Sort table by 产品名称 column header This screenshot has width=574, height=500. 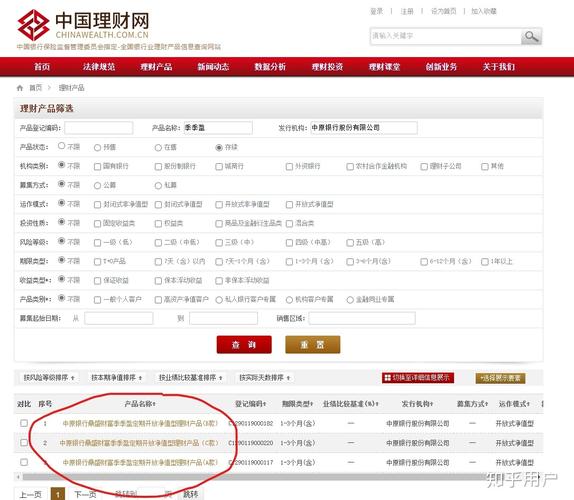pos(140,404)
